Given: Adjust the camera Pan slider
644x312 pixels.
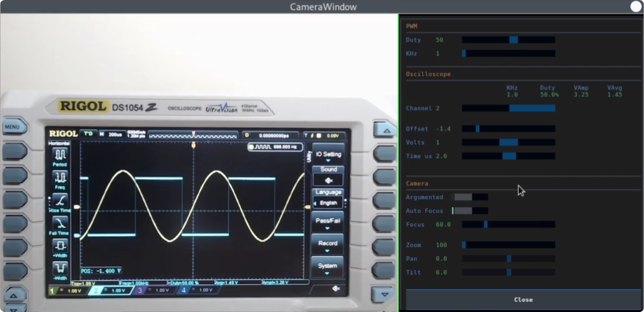Looking at the screenshot, I should [508, 258].
